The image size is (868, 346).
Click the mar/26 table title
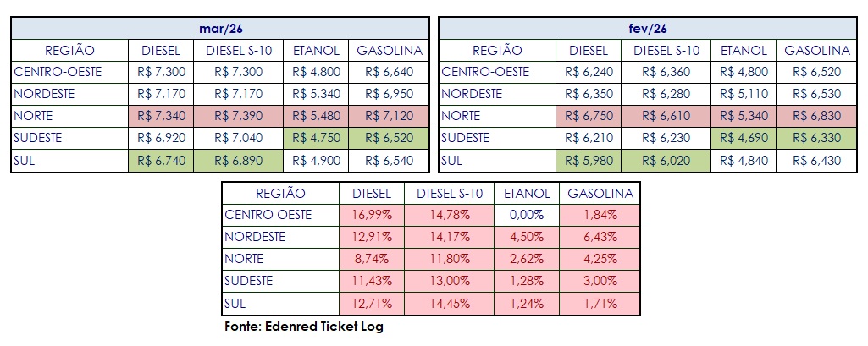[x=219, y=29]
